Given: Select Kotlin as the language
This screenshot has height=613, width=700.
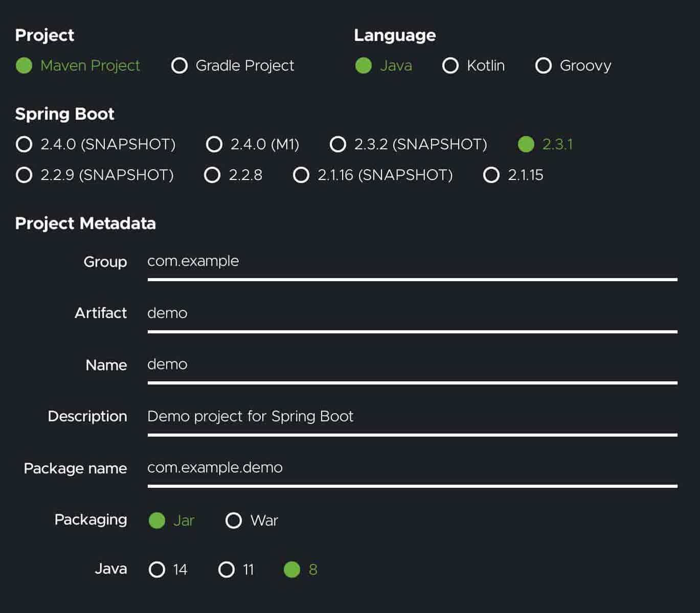Looking at the screenshot, I should coord(450,65).
